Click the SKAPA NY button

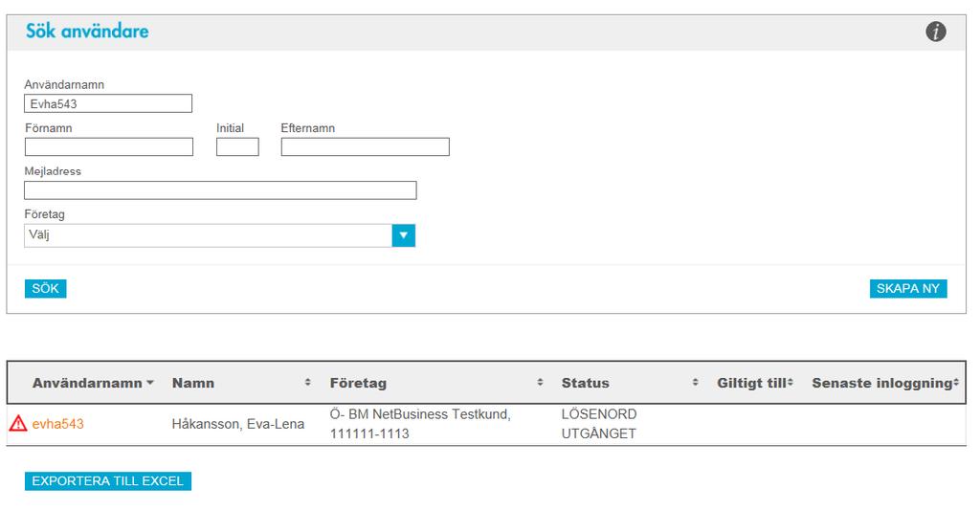(x=907, y=289)
